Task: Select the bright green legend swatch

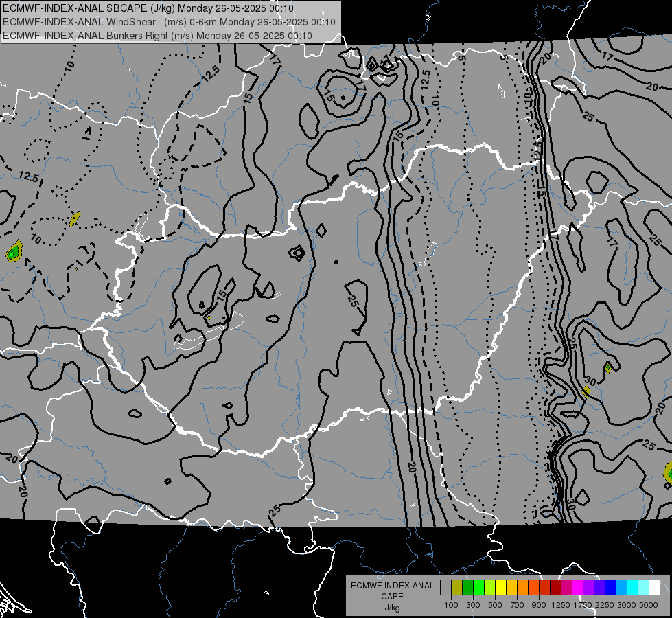Action: [478, 588]
